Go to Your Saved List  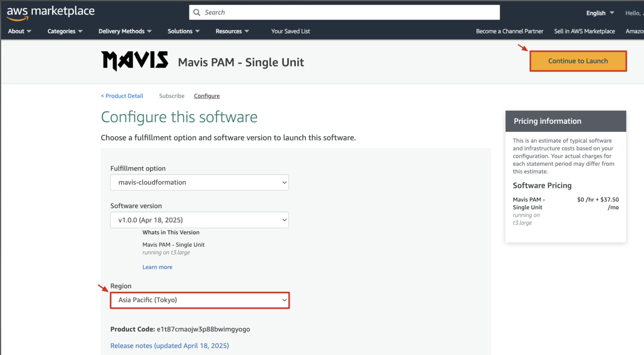[x=291, y=31]
